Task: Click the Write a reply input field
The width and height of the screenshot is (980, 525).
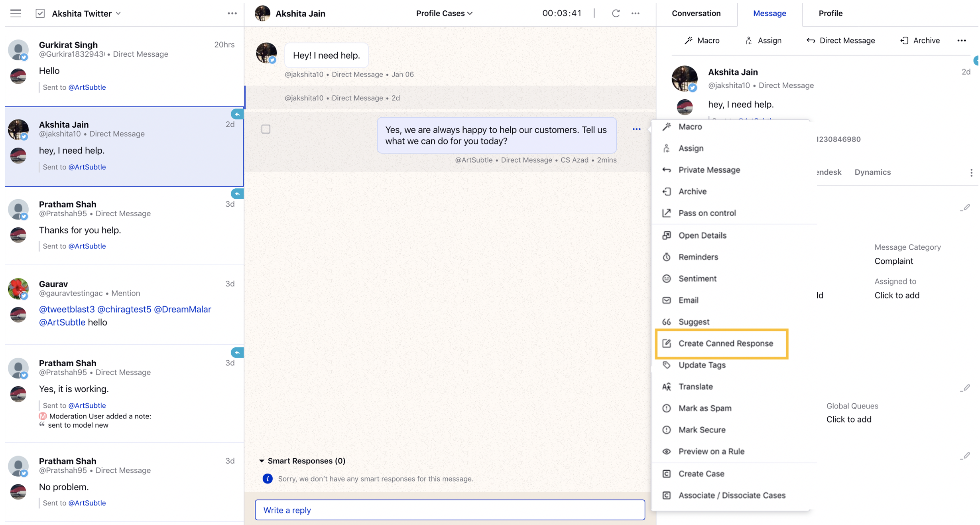Action: [451, 510]
